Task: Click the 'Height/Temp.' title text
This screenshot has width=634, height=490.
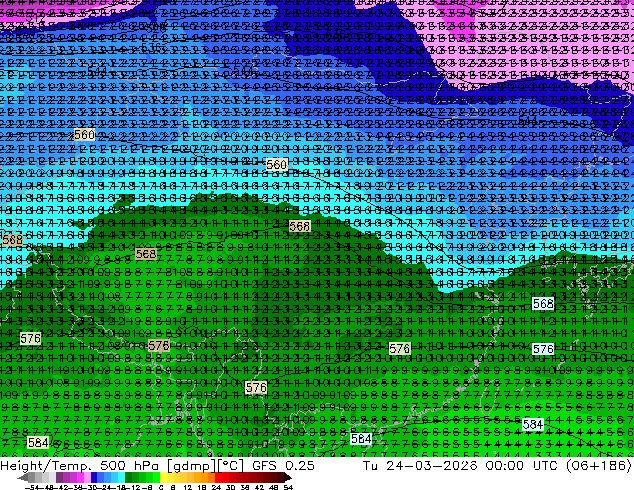Action: pyautogui.click(x=46, y=466)
